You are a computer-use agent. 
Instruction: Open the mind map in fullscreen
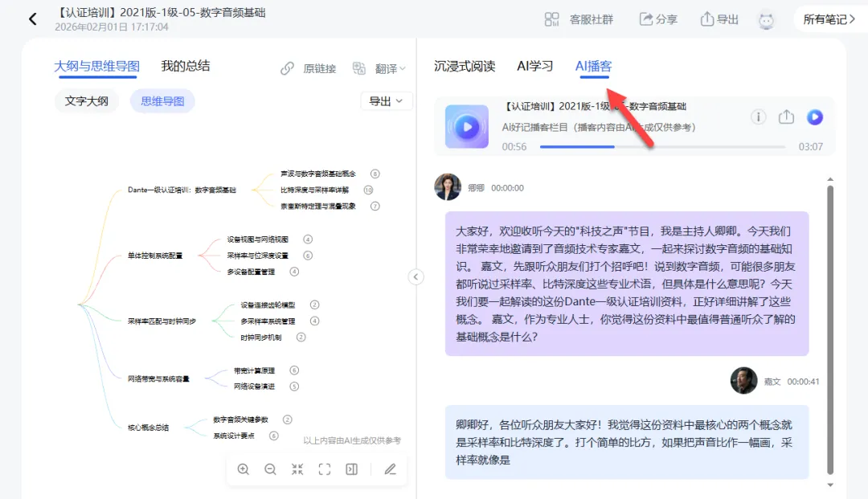tap(325, 469)
